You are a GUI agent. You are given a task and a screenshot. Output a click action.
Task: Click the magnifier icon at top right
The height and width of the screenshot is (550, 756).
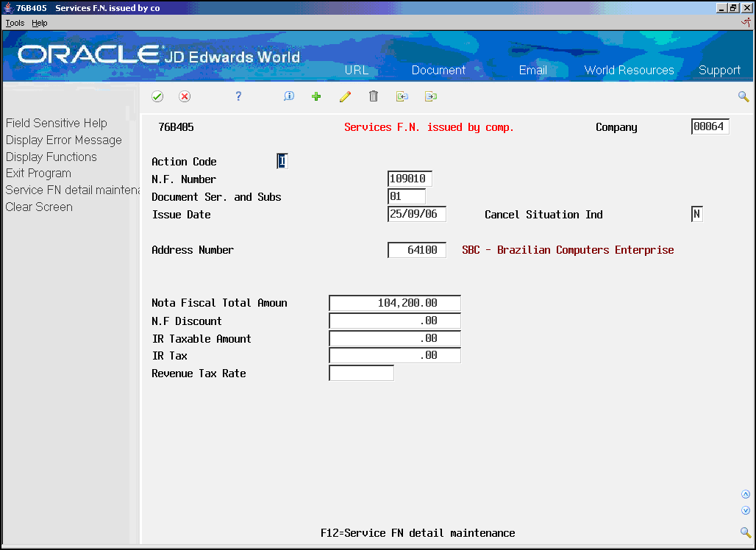(743, 96)
